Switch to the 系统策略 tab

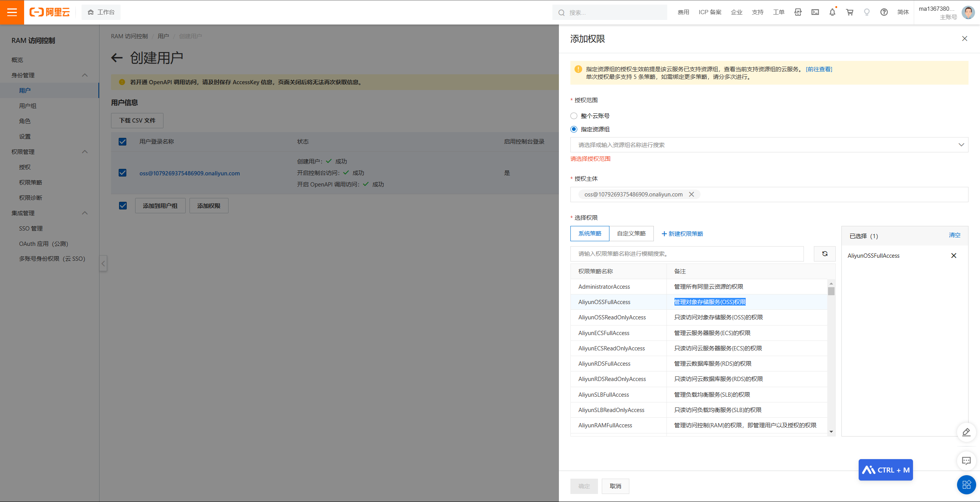[x=590, y=234]
